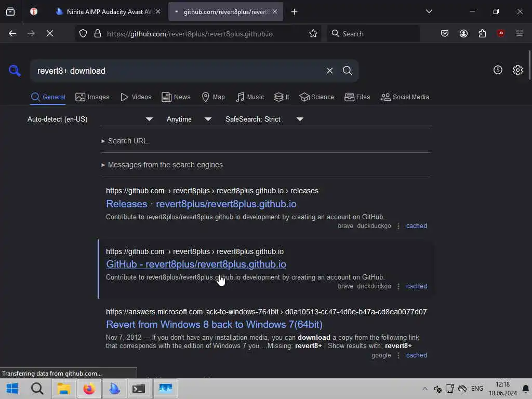Screen dimensions: 532x399
Task: Open the ENG input language indicator
Action: click(477, 389)
